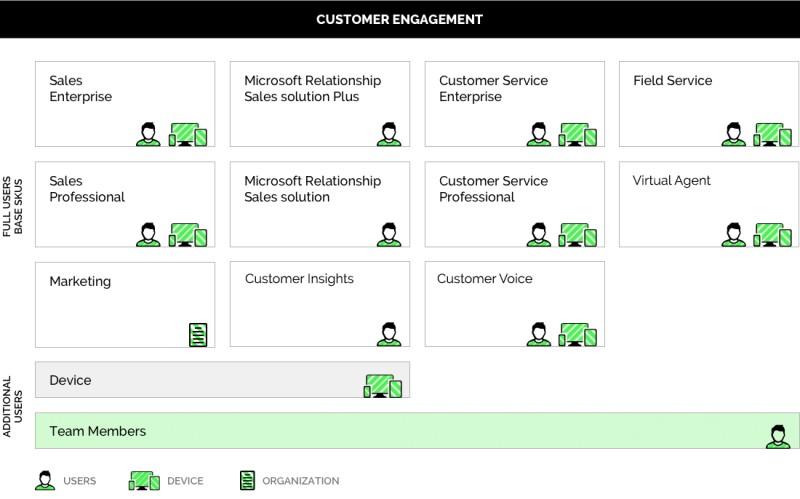Click the USERS legend label

(x=80, y=481)
